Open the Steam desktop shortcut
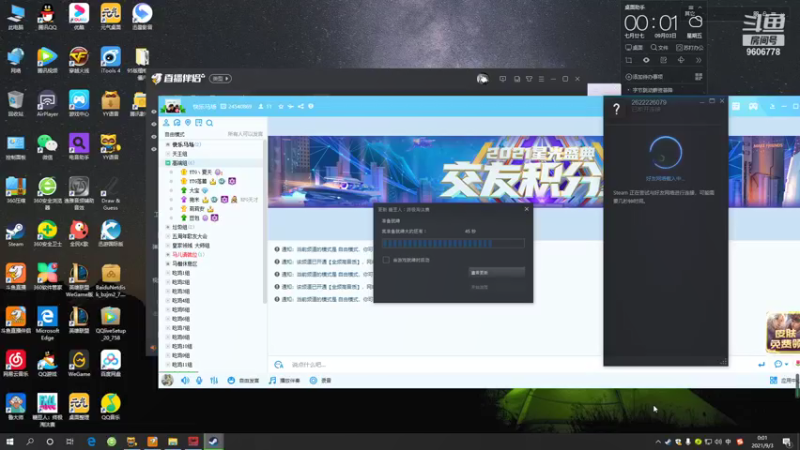This screenshot has height=450, width=800. [x=15, y=234]
